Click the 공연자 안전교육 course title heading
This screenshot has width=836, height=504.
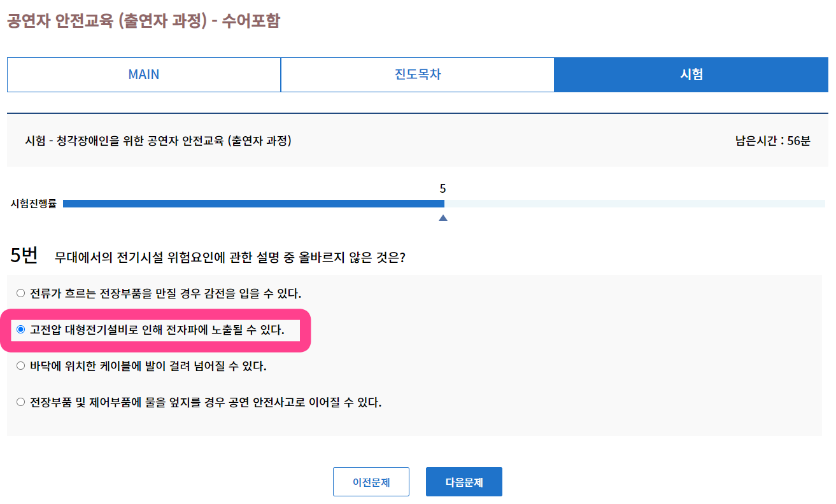click(143, 20)
